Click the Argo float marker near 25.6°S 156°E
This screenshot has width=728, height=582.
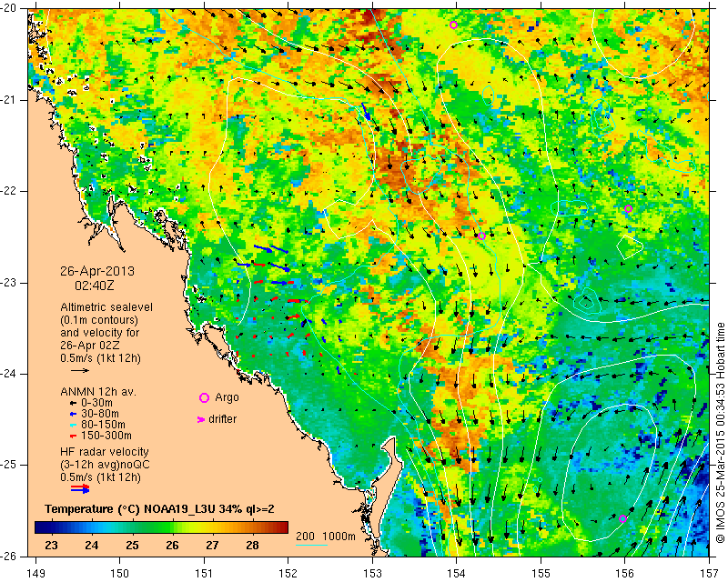[x=623, y=519]
